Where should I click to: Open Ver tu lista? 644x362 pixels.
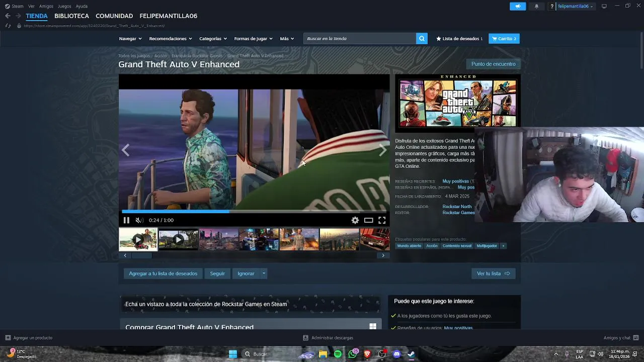[493, 274]
